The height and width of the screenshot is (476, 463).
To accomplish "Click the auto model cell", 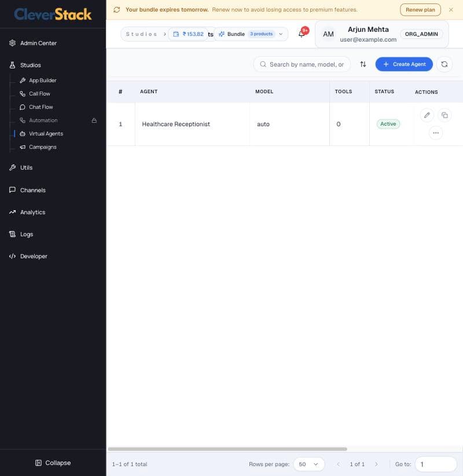I will tap(263, 124).
